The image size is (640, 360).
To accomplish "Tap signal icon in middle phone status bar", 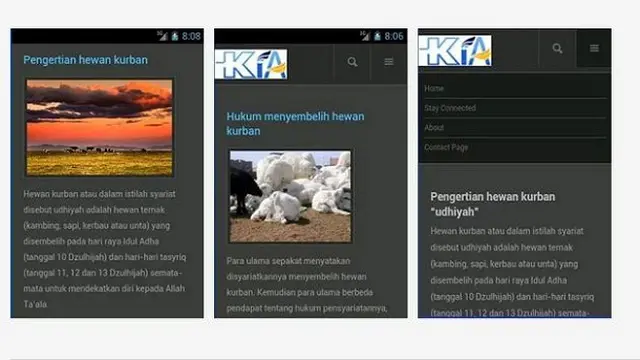I will (x=365, y=36).
